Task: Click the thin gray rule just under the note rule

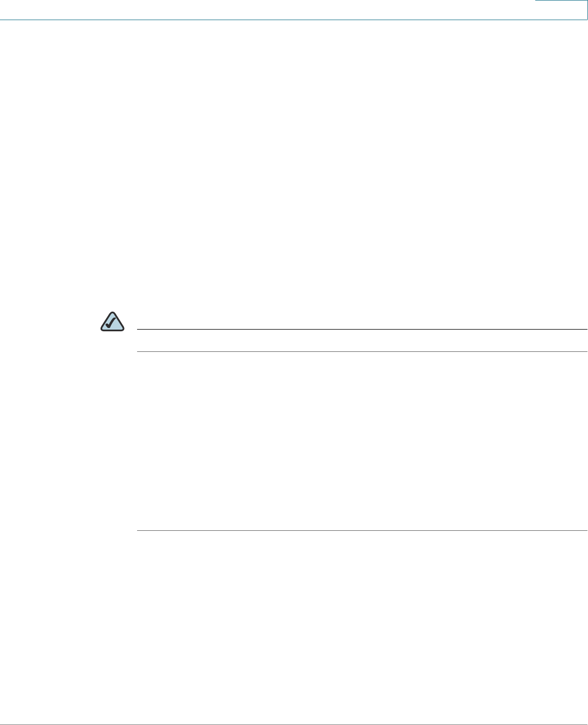Action: [x=362, y=351]
